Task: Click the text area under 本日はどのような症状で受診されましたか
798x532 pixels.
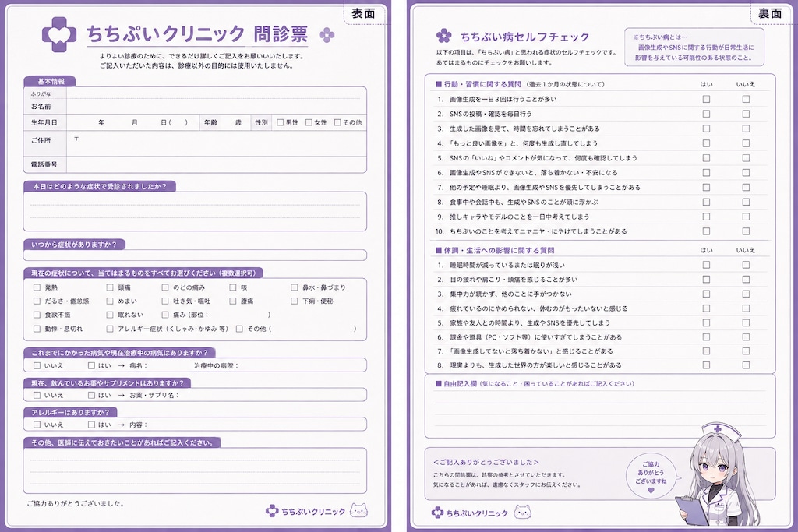Action: click(x=195, y=212)
